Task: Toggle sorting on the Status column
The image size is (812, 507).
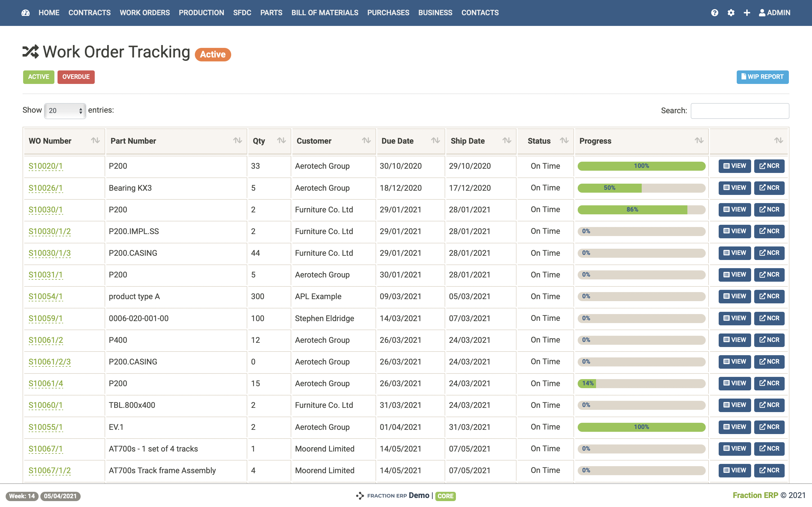Action: [564, 141]
